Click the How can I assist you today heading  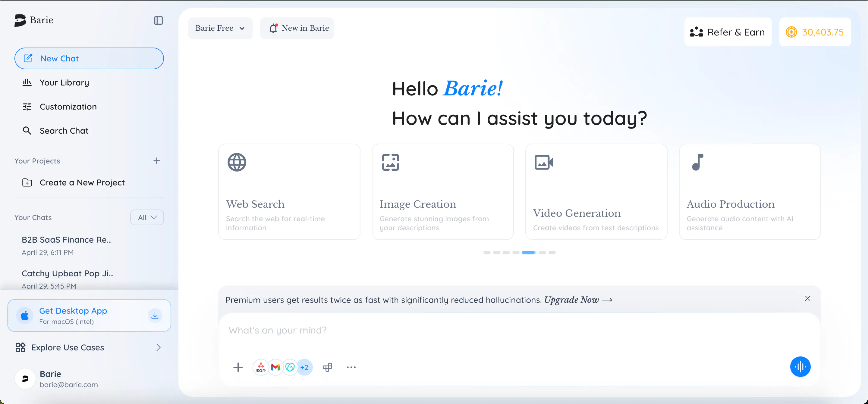[x=520, y=118]
